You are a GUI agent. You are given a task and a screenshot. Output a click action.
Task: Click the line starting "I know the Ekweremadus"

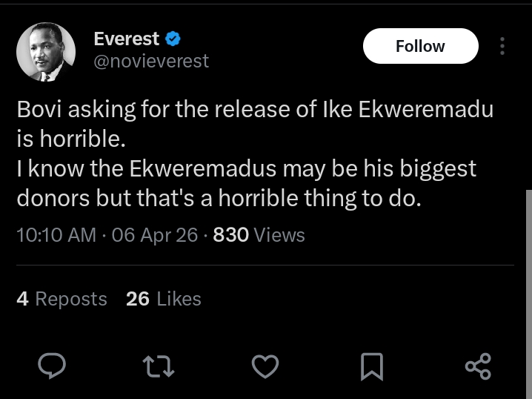click(246, 169)
